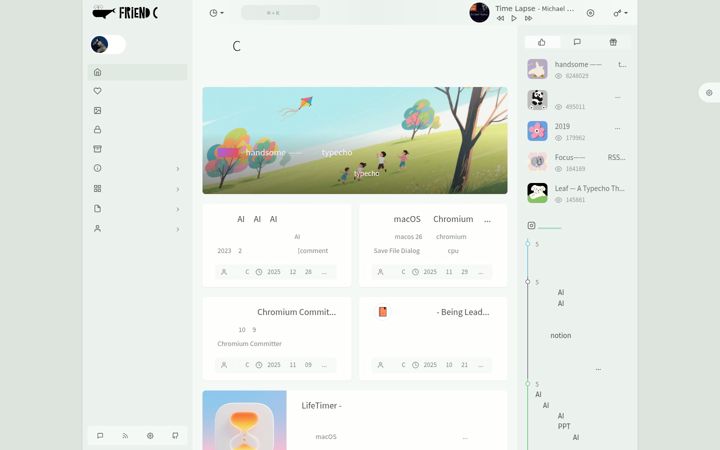Open the person sidebar item
720x450 pixels.
(97, 228)
